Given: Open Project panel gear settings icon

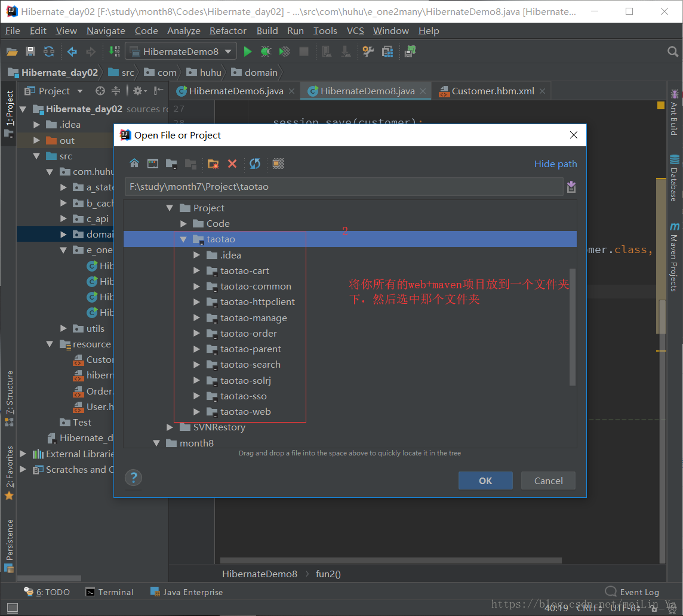Looking at the screenshot, I should point(138,91).
